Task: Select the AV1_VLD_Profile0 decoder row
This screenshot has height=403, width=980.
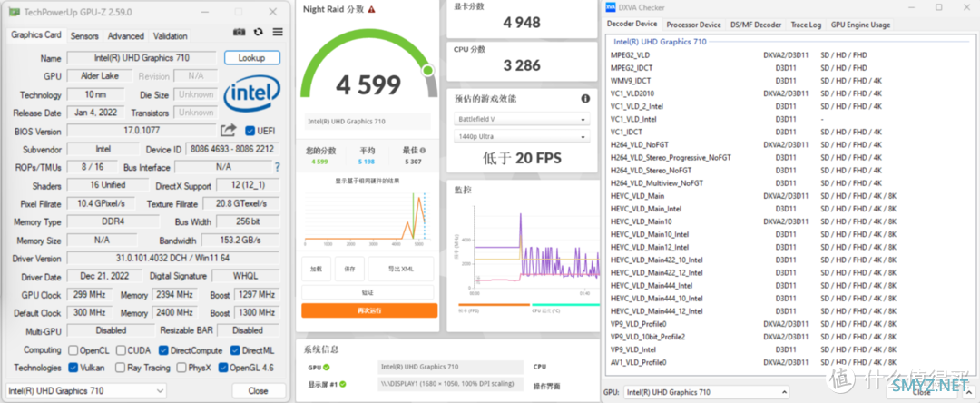Action: 789,362
